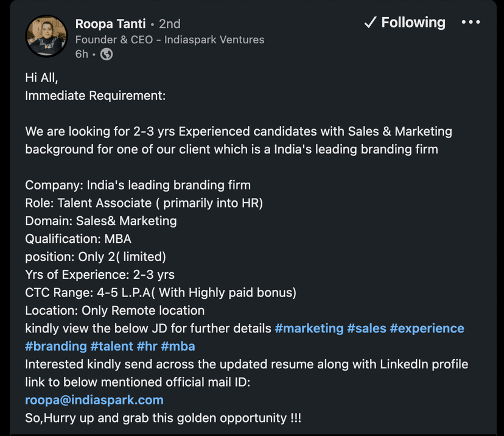This screenshot has height=436, width=504.
Task: Toggle the Following button
Action: (x=405, y=23)
